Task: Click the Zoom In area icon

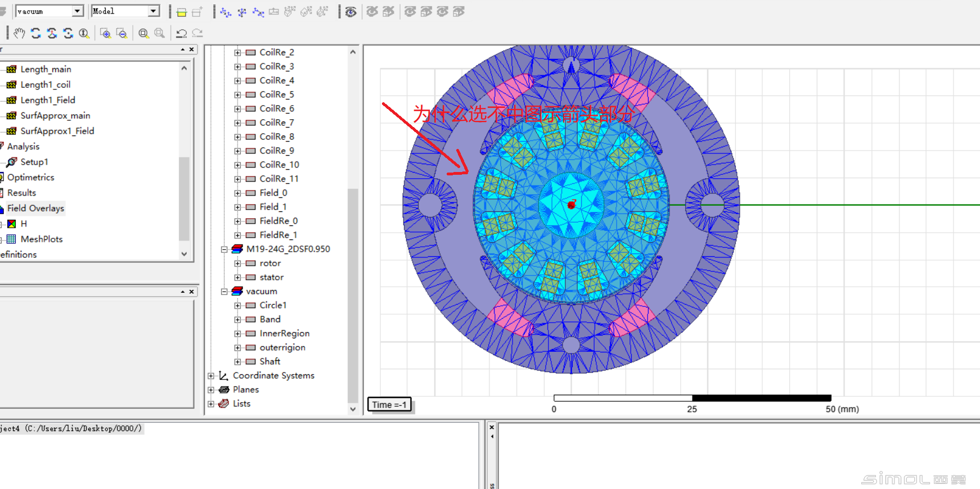Action: click(x=105, y=33)
